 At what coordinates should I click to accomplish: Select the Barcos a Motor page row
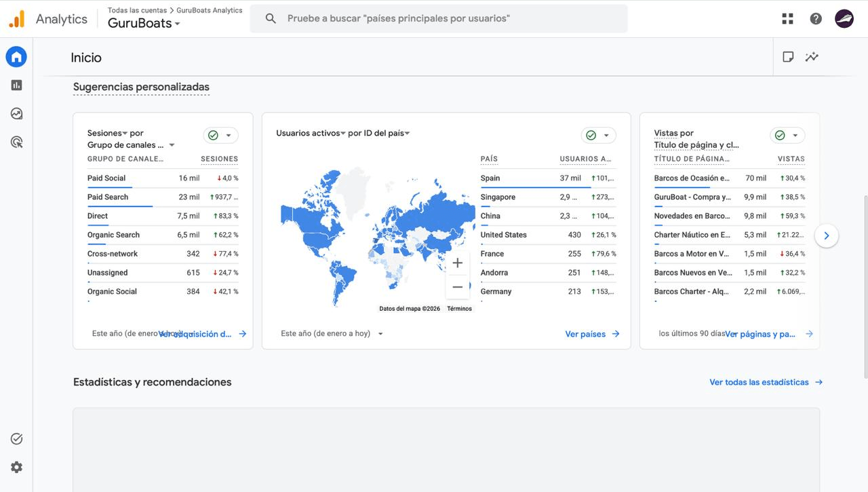[x=730, y=254]
